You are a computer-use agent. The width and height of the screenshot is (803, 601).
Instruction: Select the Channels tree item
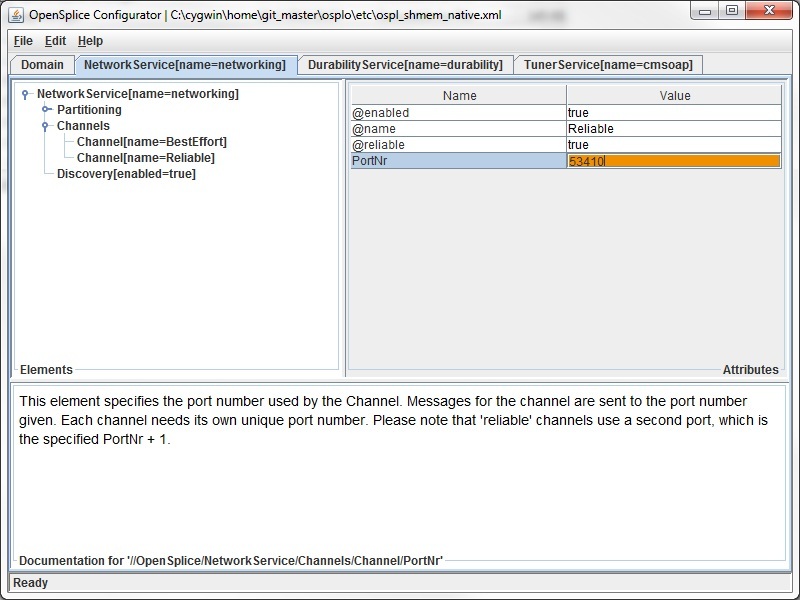pos(83,126)
